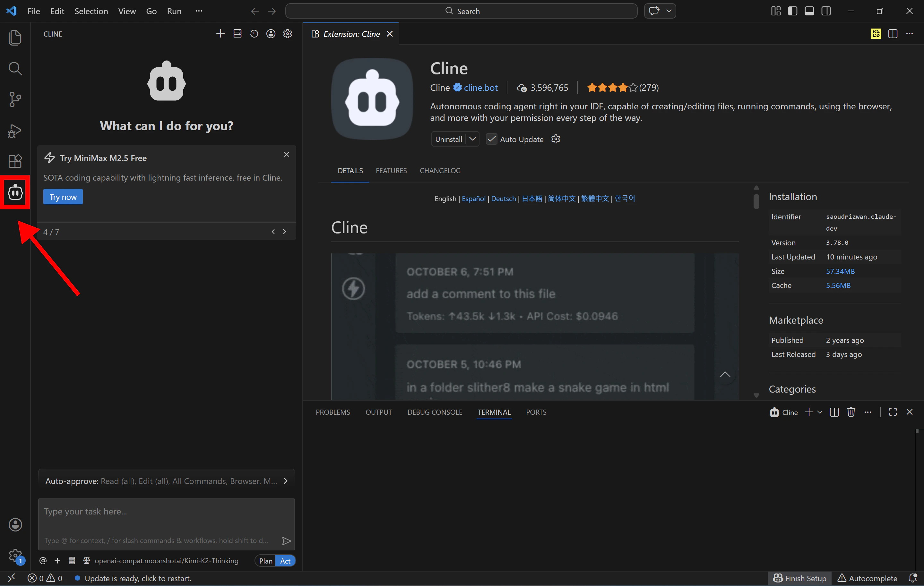Open the Selection menu
Image resolution: width=924 pixels, height=586 pixels.
click(91, 11)
